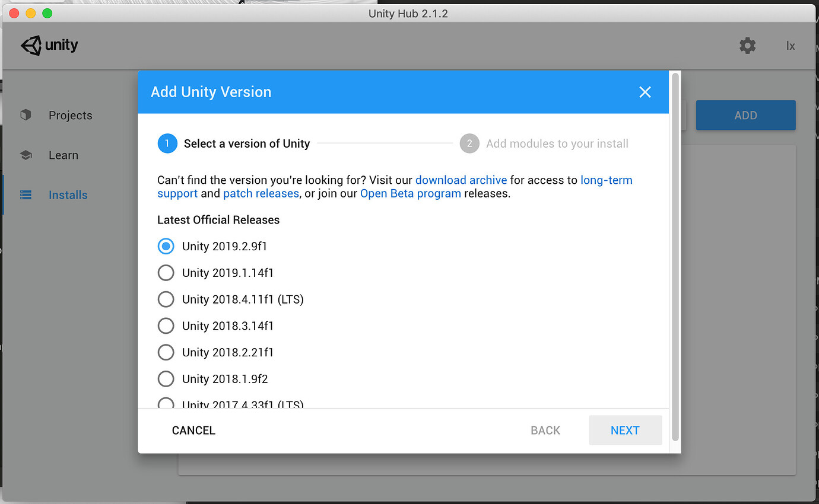Switch to the Installs section
Screen dimensions: 819x504
click(x=68, y=194)
